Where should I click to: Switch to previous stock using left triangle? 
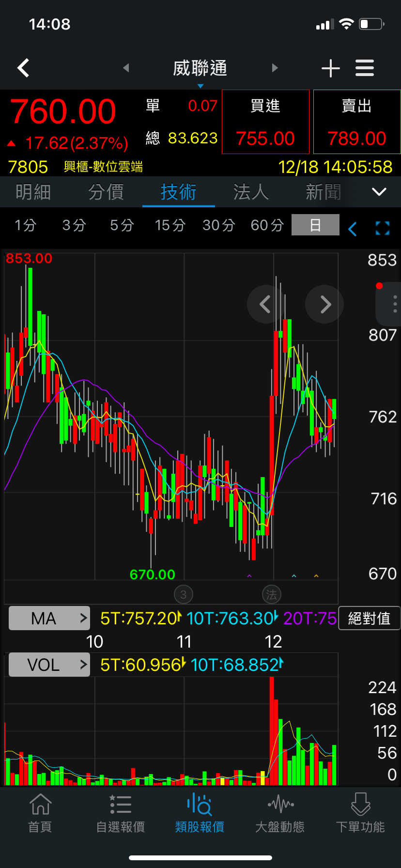point(126,68)
